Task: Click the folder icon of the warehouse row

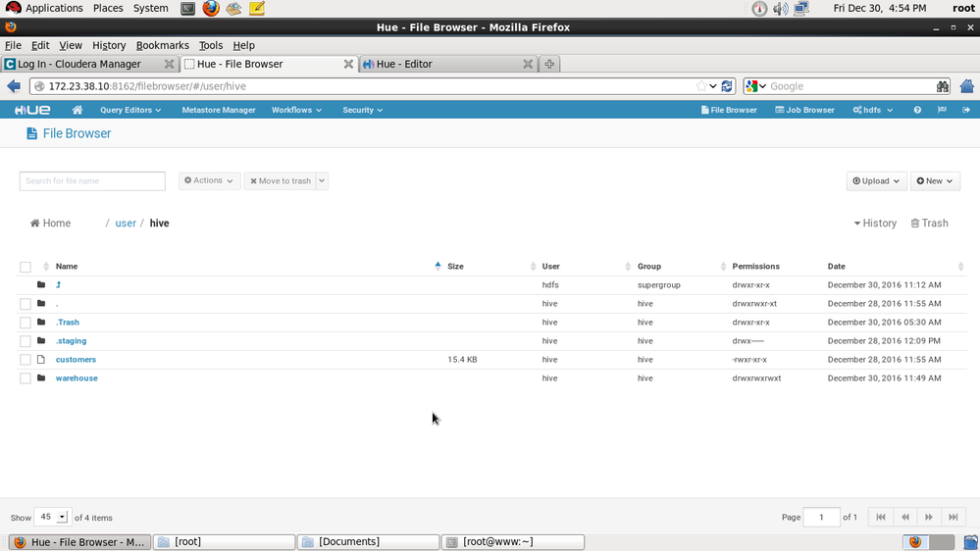Action: (41, 377)
